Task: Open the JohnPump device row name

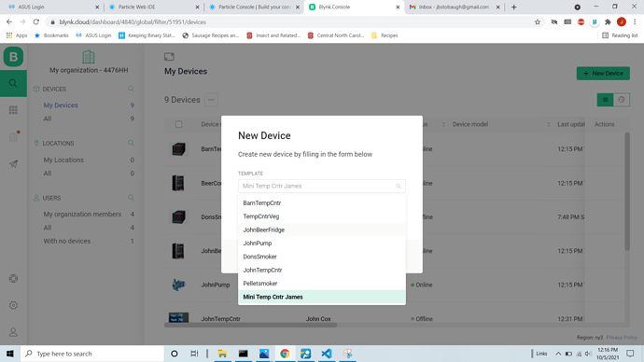Action: 216,285
